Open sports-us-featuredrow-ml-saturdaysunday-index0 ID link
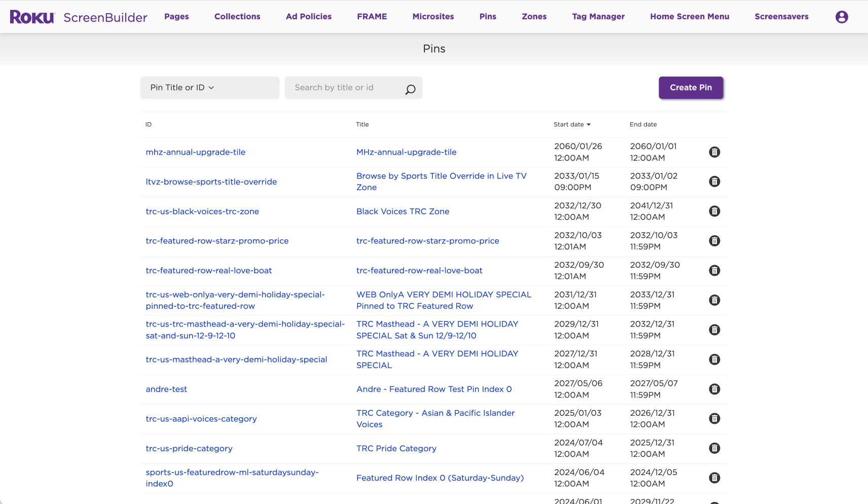This screenshot has height=504, width=868. pyautogui.click(x=232, y=478)
